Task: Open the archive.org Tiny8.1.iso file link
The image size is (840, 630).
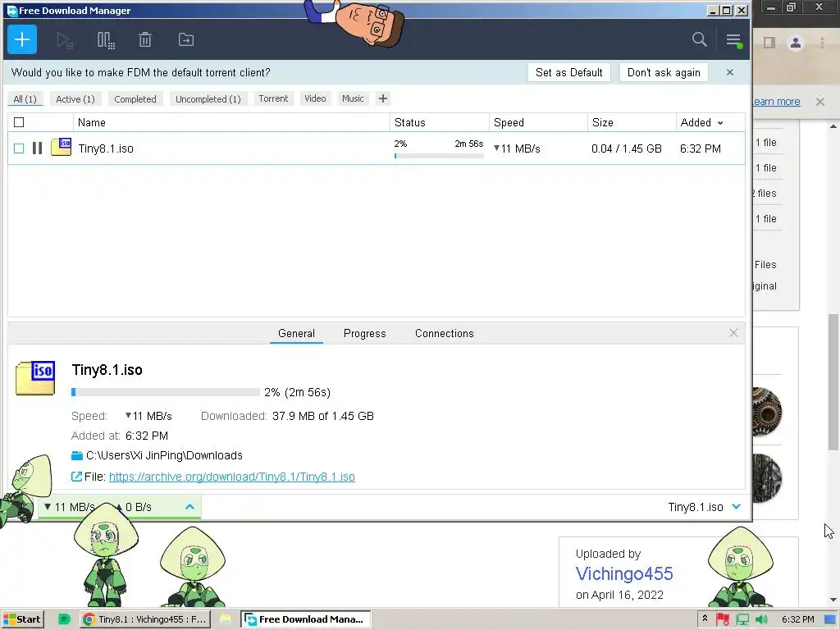Action: pos(232,477)
